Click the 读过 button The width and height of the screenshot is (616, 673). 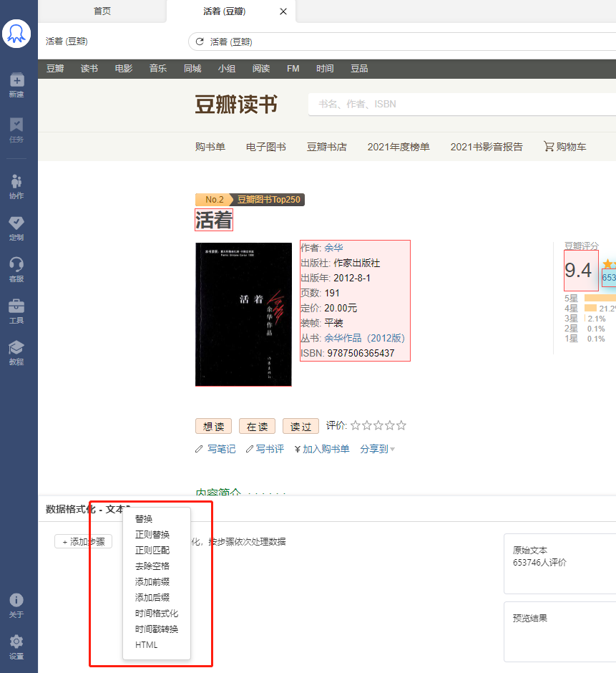[300, 426]
